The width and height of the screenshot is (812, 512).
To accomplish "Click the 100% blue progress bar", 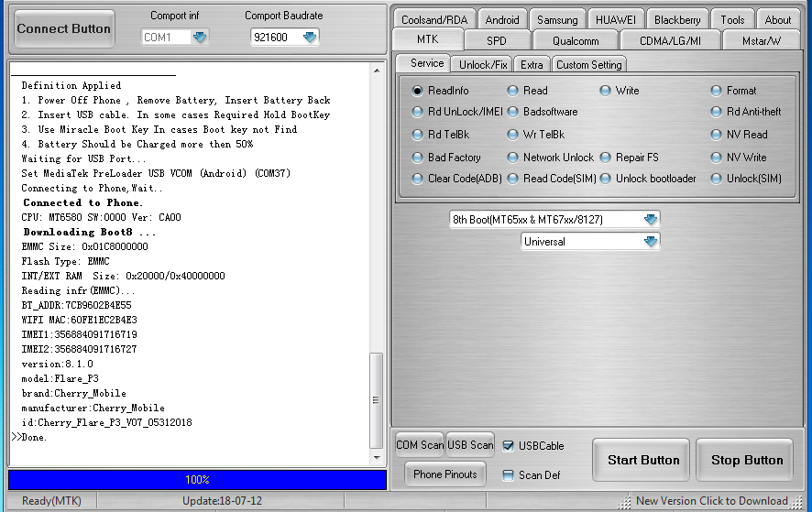I will [197, 480].
